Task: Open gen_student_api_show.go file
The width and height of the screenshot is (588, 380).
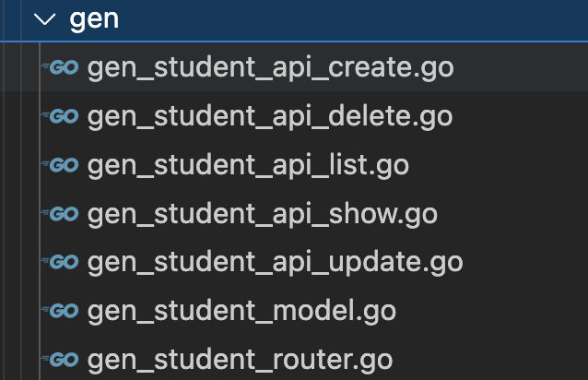Action: click(x=262, y=215)
